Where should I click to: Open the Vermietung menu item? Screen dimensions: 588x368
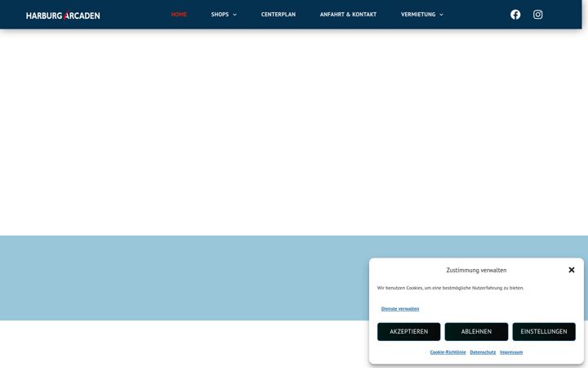tap(418, 14)
